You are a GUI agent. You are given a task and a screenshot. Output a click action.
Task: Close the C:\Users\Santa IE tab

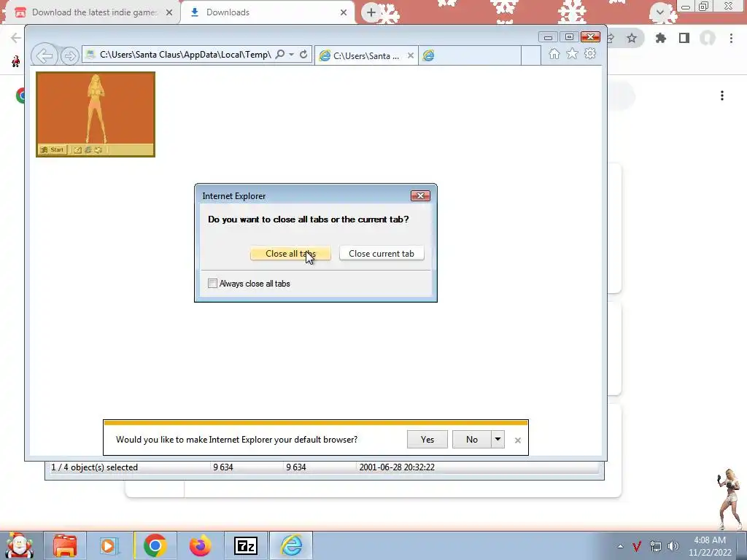[x=410, y=55]
